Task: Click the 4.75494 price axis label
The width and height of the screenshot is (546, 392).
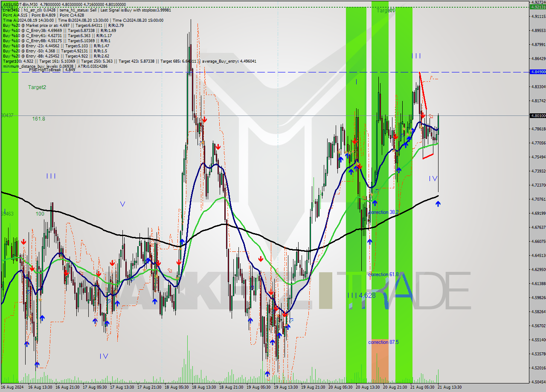Action: 538,157
